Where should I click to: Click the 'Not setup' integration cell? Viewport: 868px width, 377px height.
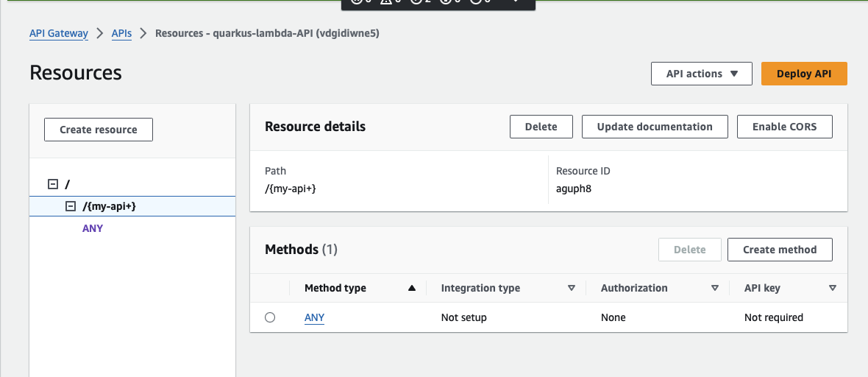[x=464, y=317]
